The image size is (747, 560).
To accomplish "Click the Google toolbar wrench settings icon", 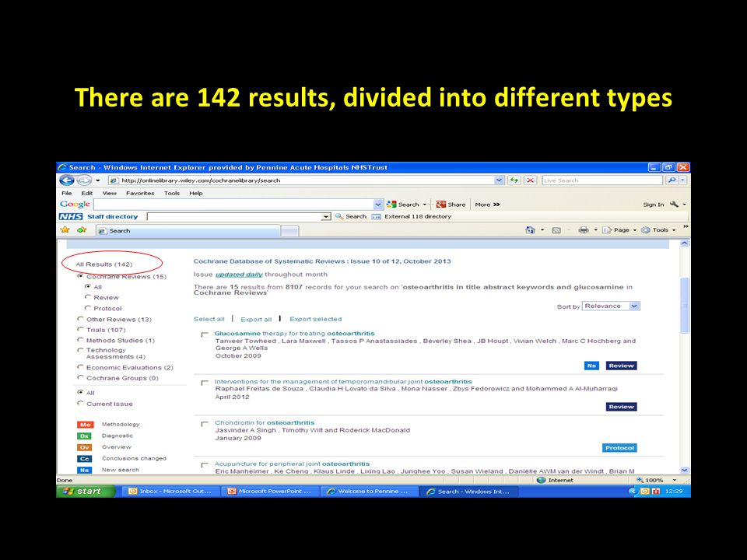I will (x=674, y=205).
